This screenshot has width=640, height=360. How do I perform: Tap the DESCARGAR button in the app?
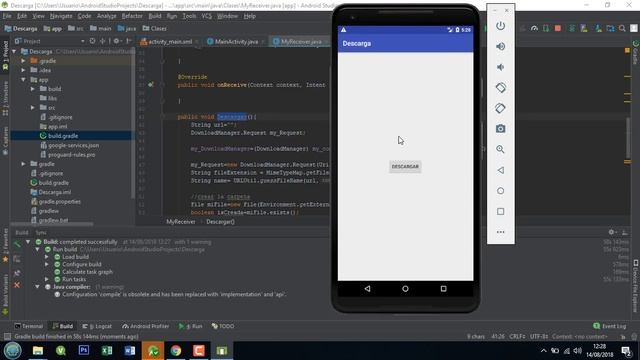[x=405, y=167]
